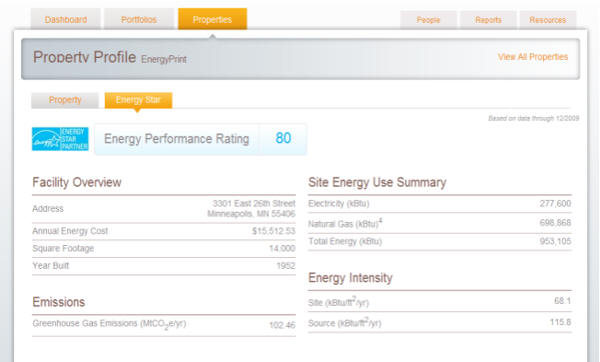Open the Resources tab
This screenshot has width=600, height=362.
click(x=548, y=20)
